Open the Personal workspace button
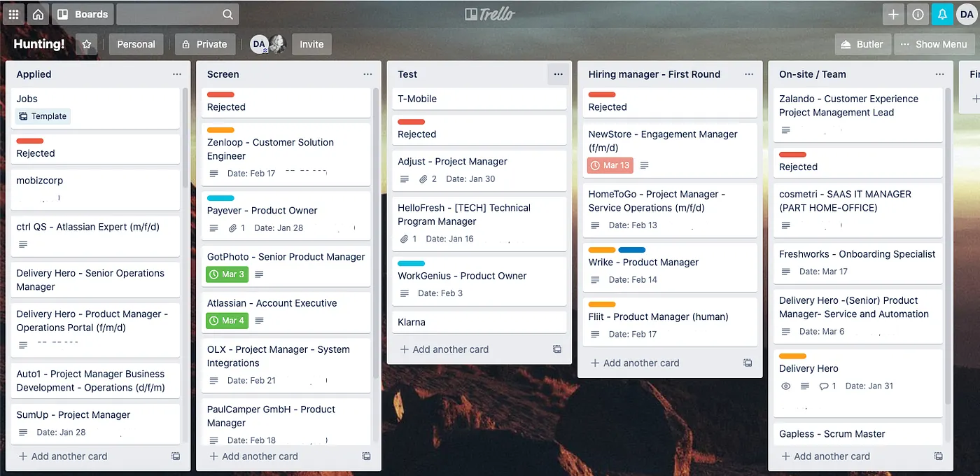The image size is (980, 476). (x=136, y=44)
